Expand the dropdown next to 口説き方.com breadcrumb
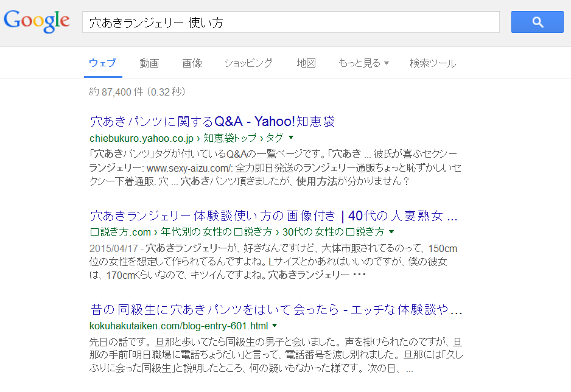Image resolution: width=571 pixels, height=392 pixels. 392,232
